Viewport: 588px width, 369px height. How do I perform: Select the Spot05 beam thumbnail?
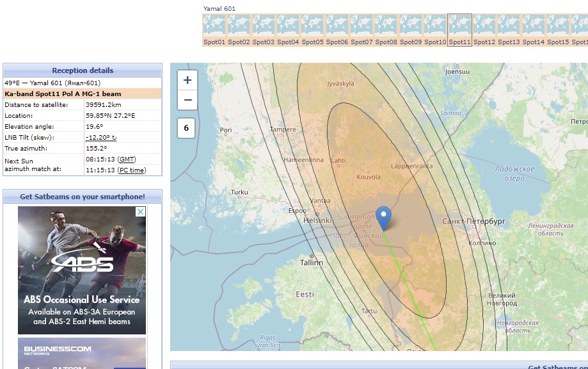point(312,26)
